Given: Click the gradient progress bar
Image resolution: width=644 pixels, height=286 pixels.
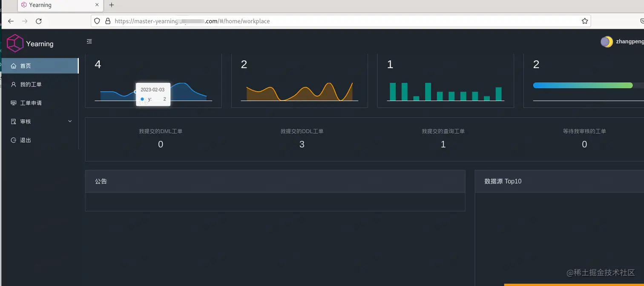Looking at the screenshot, I should click(x=583, y=85).
